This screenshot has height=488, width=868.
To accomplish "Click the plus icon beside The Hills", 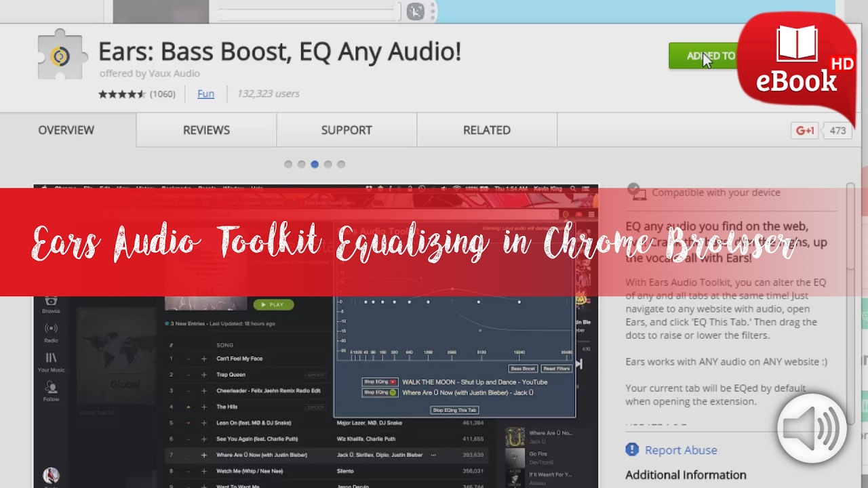I will tap(203, 407).
